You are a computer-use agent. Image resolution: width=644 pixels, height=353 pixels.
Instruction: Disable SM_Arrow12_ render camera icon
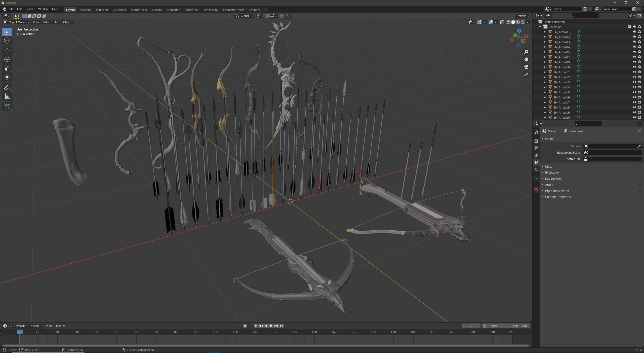pyautogui.click(x=639, y=77)
